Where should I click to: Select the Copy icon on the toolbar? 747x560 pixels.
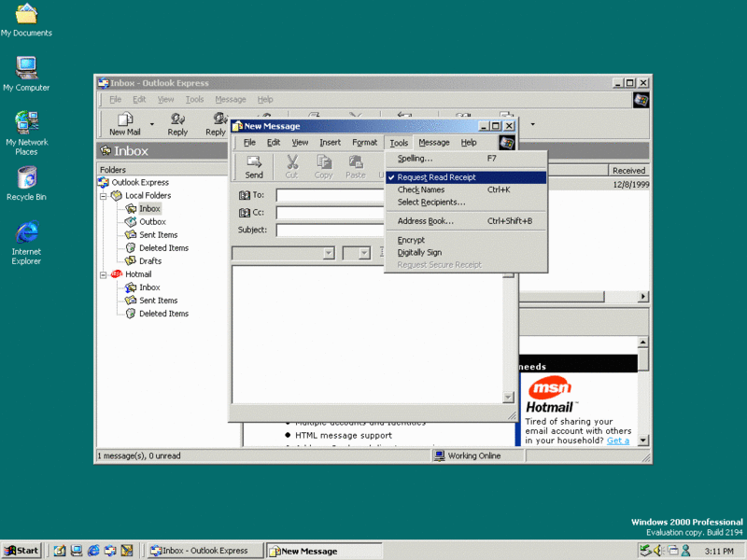[x=324, y=165]
